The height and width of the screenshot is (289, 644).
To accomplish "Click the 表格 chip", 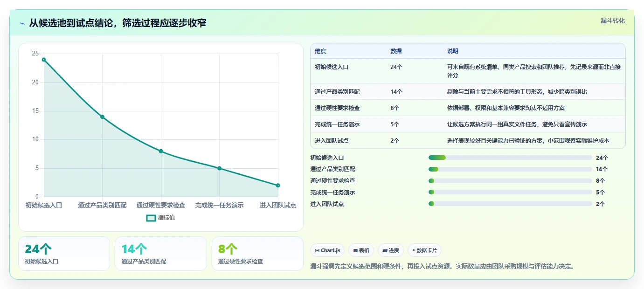I will 361,250.
